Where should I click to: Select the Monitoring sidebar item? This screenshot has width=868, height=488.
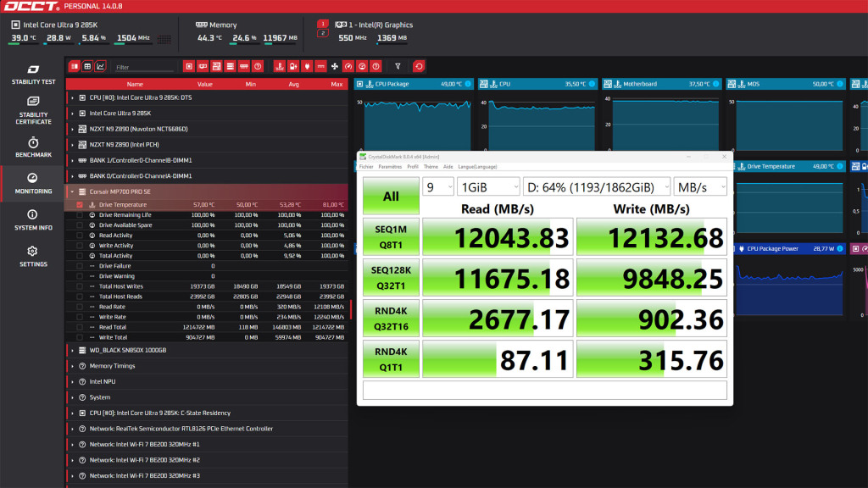33,184
